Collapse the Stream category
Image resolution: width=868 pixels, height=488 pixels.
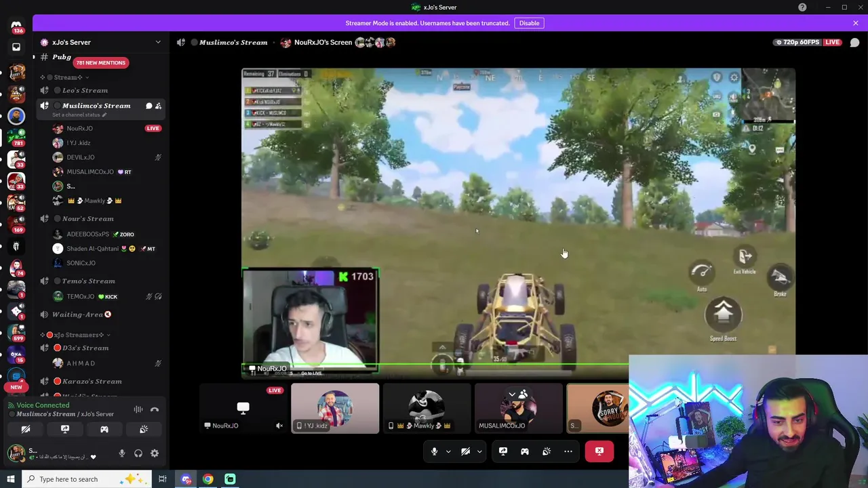click(66, 77)
